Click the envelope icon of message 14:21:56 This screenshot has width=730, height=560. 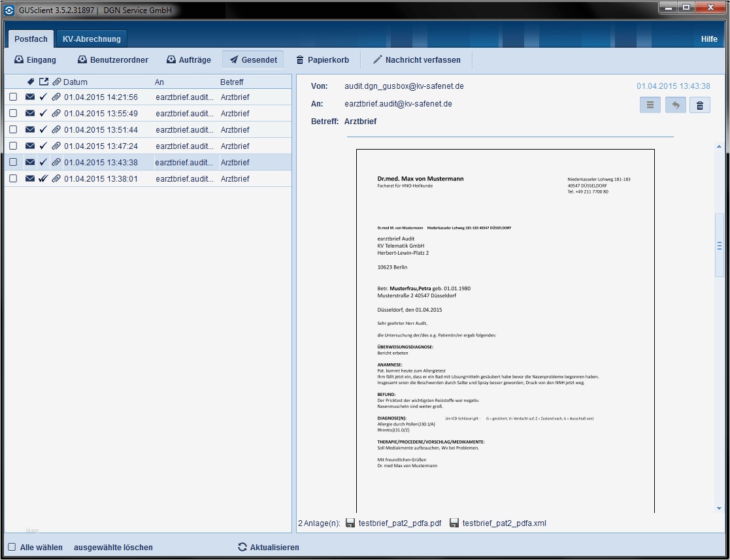tap(30, 97)
